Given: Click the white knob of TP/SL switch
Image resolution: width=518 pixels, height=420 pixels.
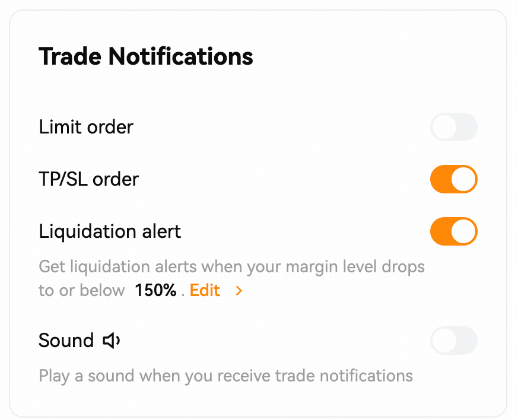Looking at the screenshot, I should [463, 179].
